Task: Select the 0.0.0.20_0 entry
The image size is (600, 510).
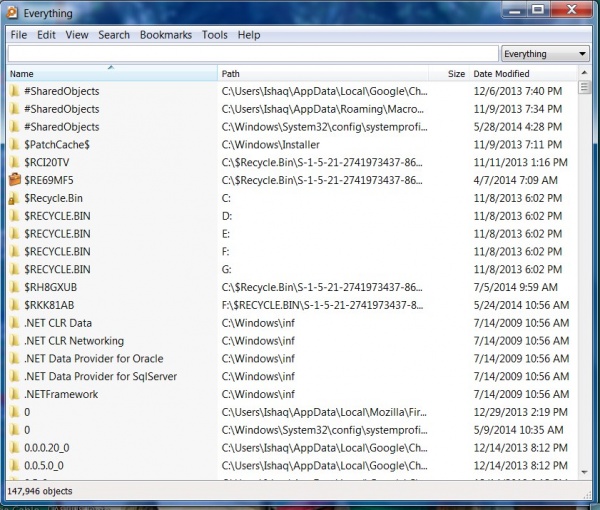Action: click(x=47, y=448)
